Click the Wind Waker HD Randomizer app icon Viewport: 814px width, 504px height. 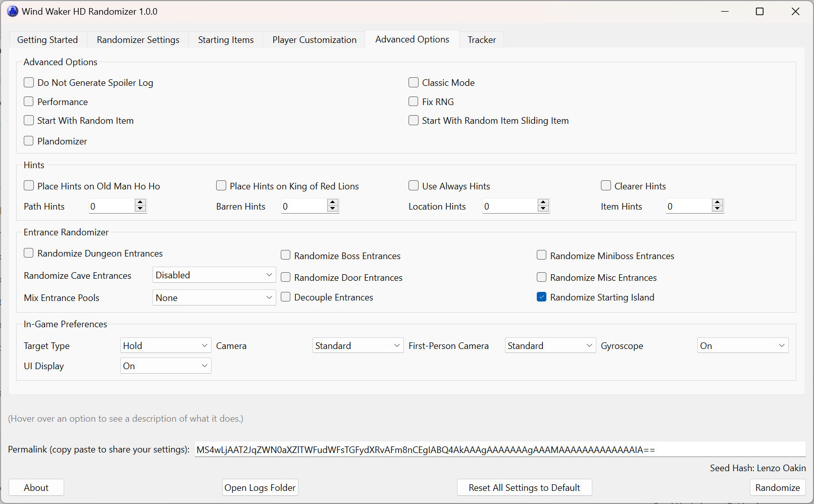coord(13,11)
